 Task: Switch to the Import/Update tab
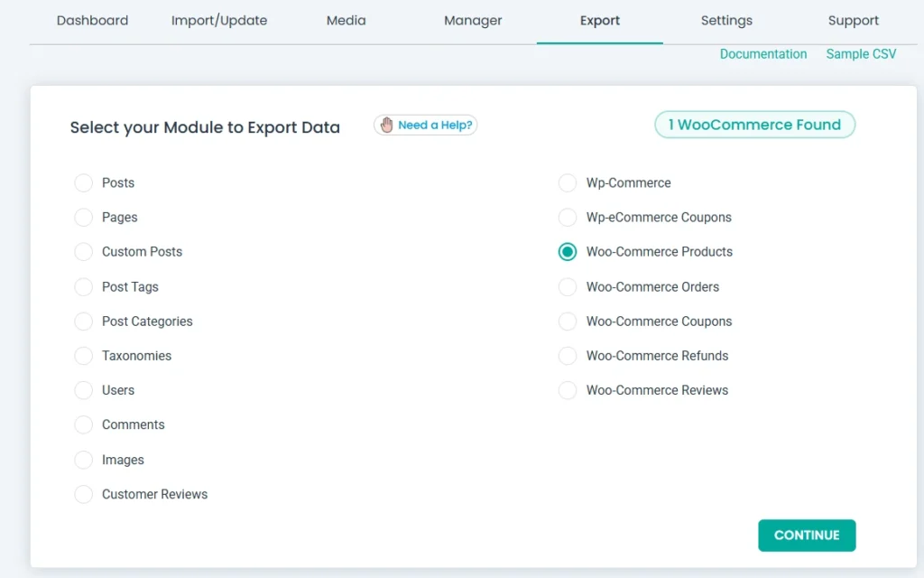219,21
